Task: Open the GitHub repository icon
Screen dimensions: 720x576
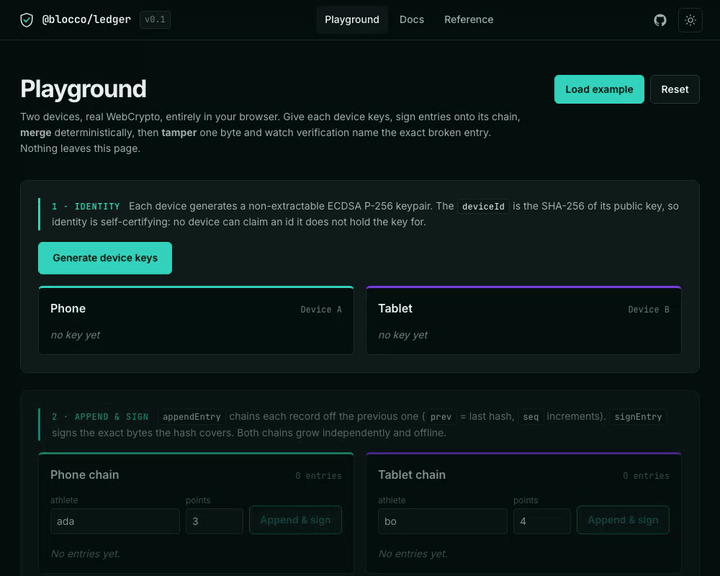Action: tap(660, 20)
